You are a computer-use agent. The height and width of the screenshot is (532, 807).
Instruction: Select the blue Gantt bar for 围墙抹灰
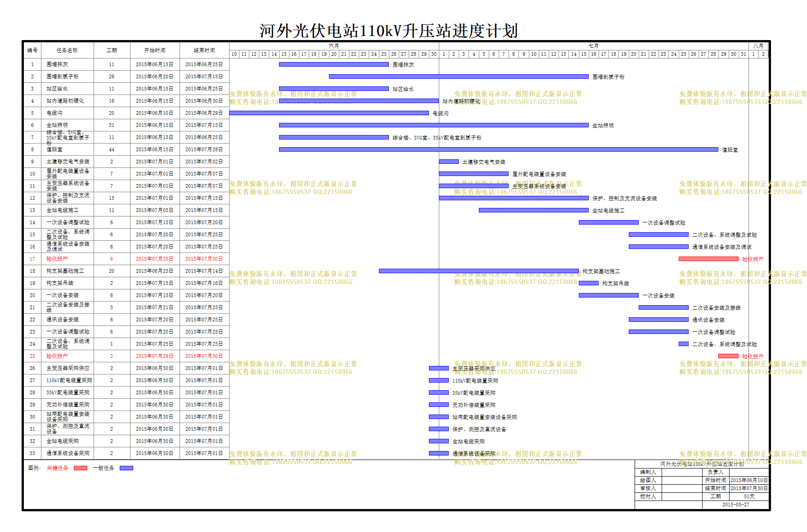pyautogui.click(x=334, y=64)
